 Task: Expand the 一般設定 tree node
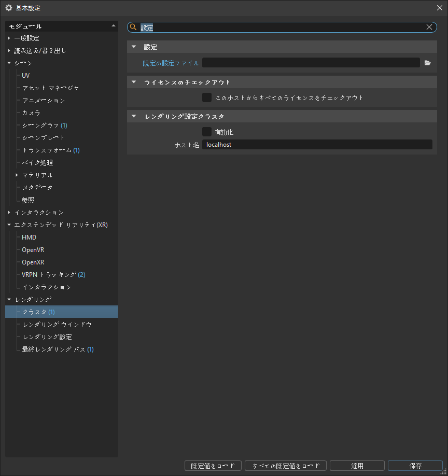[x=9, y=38]
